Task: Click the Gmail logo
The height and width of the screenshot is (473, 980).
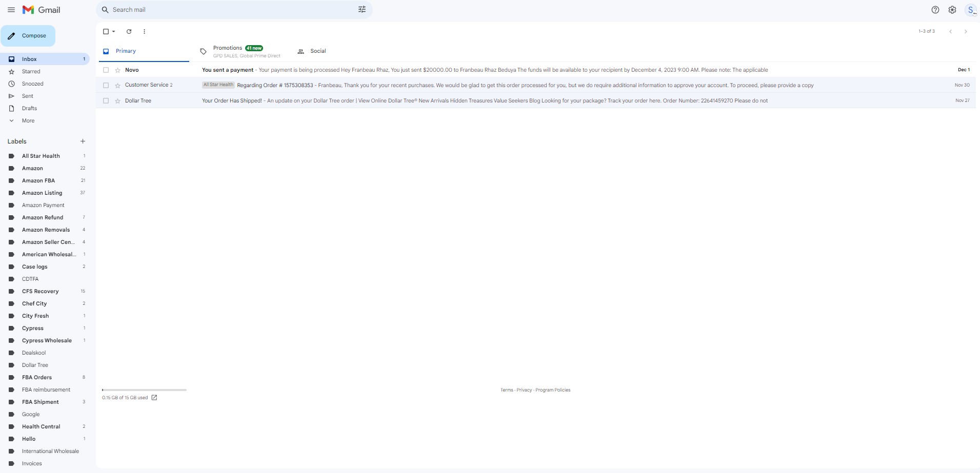Action: tap(42, 10)
